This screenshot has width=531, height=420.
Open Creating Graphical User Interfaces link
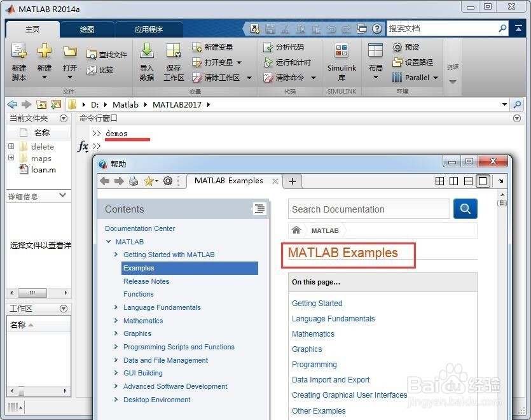350,395
